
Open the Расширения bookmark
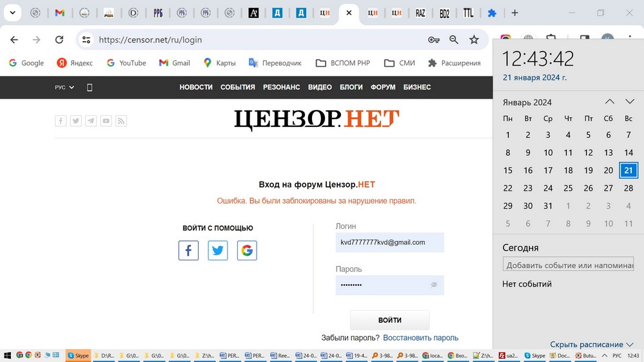[454, 62]
